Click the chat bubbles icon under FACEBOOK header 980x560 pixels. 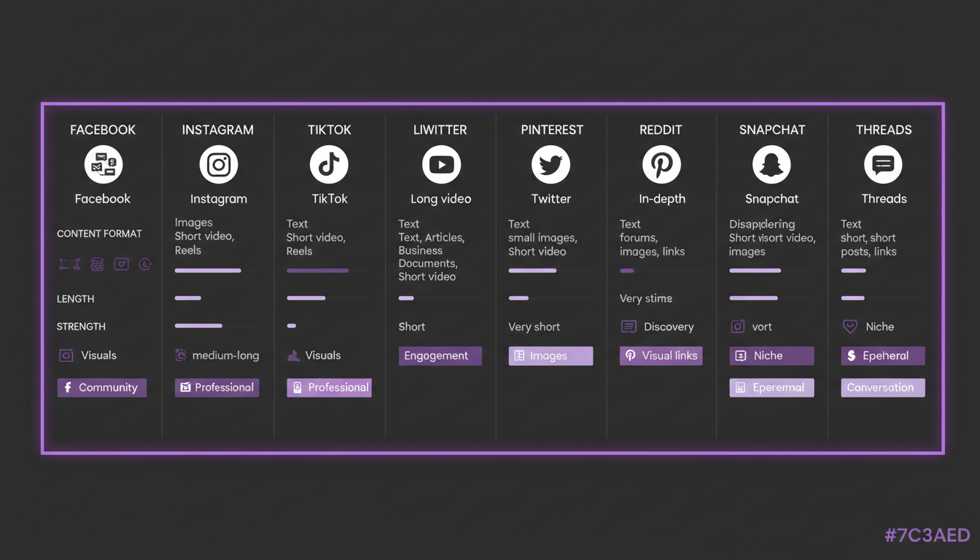pos(103,165)
